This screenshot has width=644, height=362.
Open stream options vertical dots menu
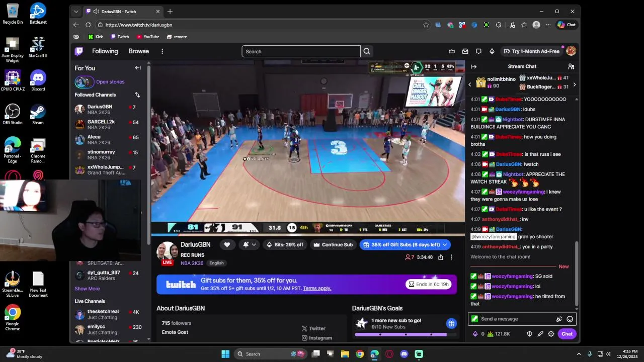point(451,257)
